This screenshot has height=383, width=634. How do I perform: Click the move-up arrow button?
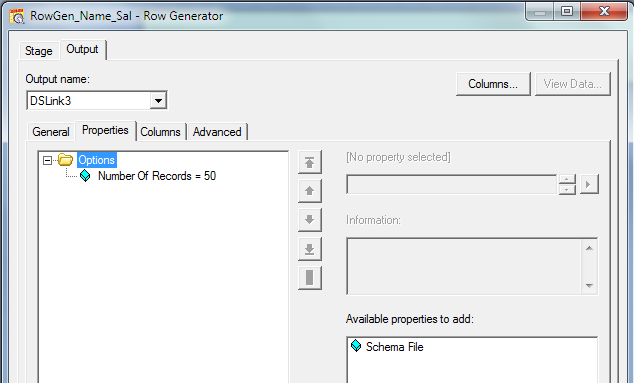[310, 191]
